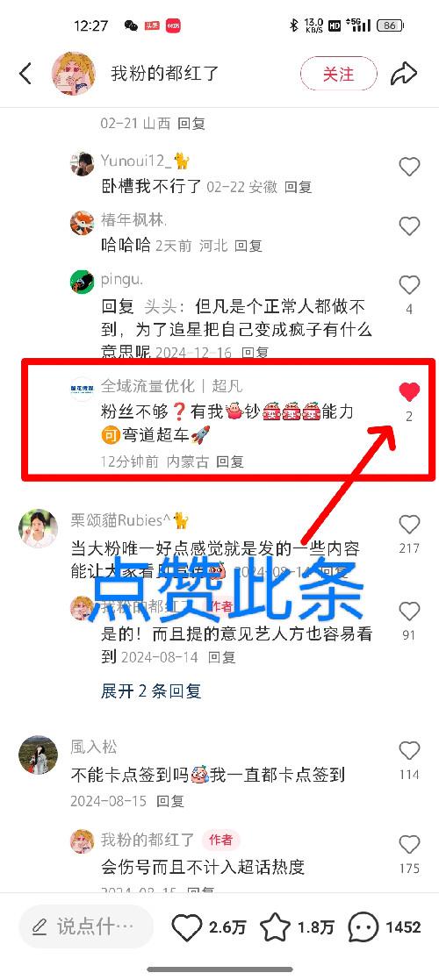Unlike the red heart on 全域流量优化 comment

tap(409, 392)
